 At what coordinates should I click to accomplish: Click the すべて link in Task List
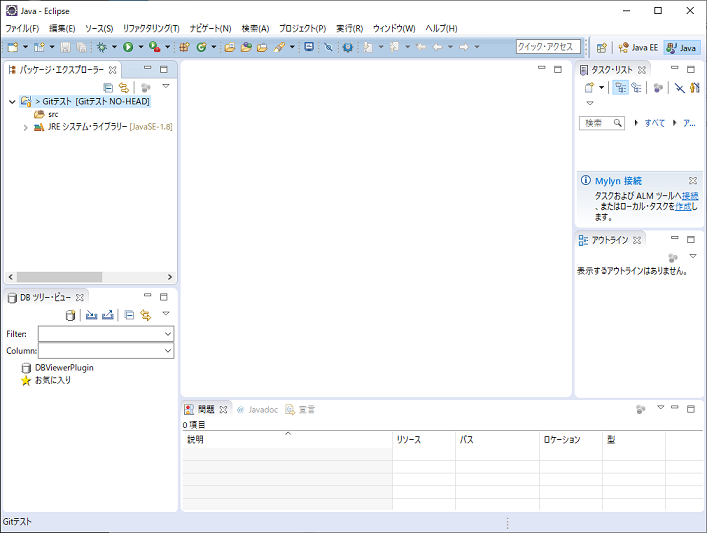[655, 123]
